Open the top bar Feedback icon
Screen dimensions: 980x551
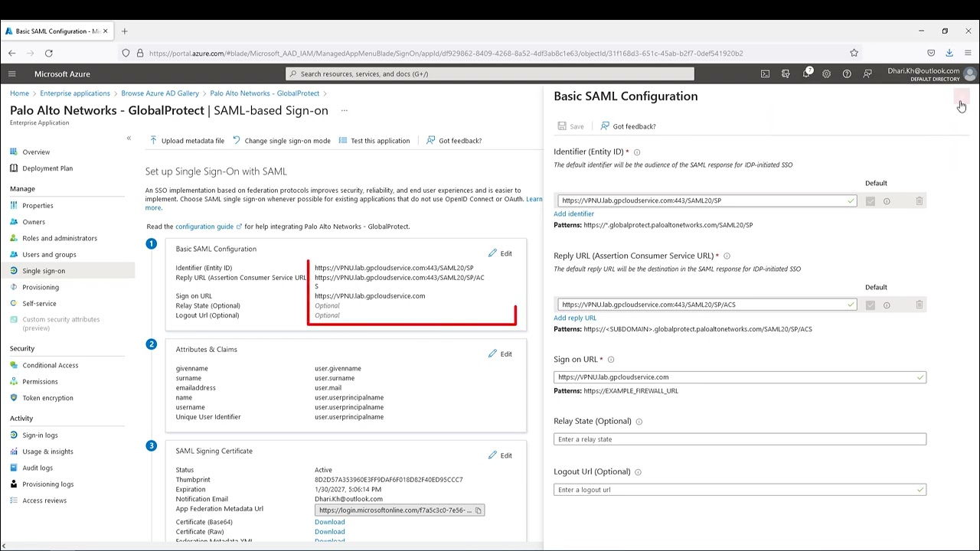[x=867, y=74]
